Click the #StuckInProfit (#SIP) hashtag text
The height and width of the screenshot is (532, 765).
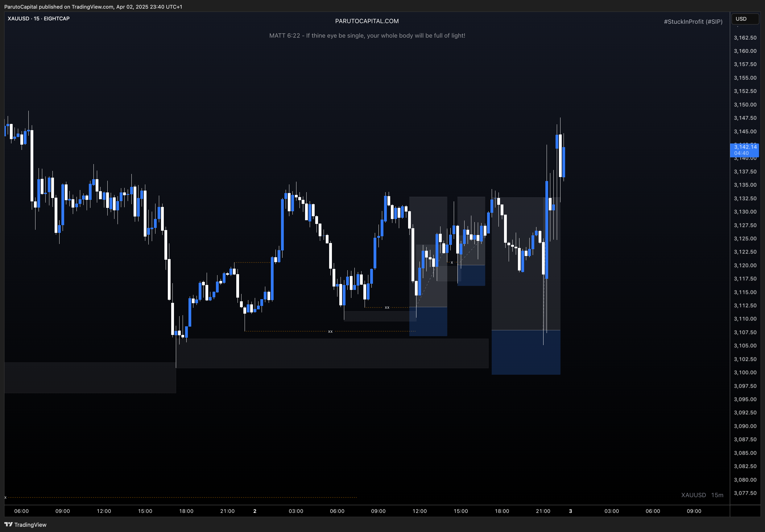coord(693,22)
